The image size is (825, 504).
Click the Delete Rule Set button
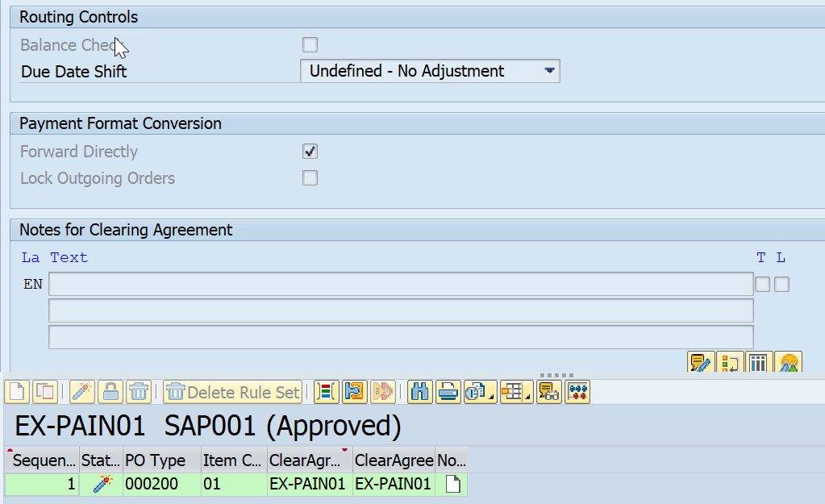[x=232, y=392]
